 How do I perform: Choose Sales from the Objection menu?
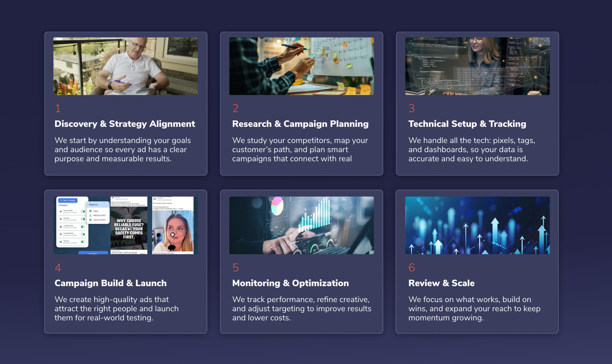(x=96, y=211)
